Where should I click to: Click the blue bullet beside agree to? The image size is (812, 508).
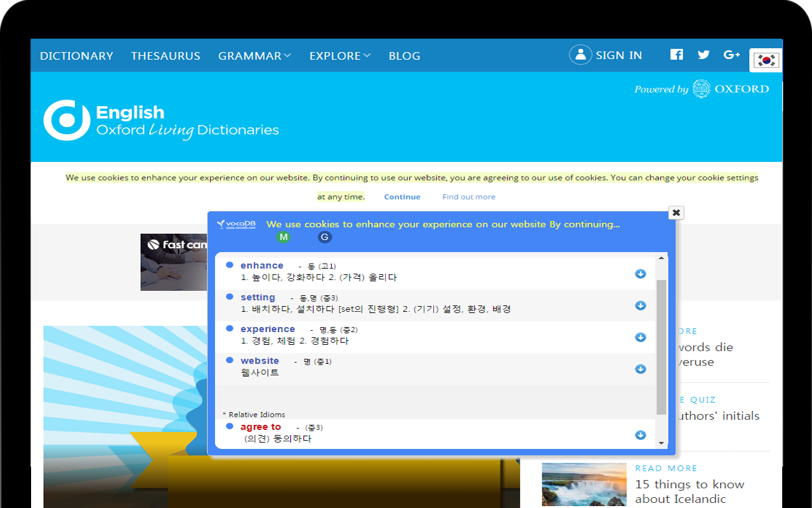coord(230,426)
